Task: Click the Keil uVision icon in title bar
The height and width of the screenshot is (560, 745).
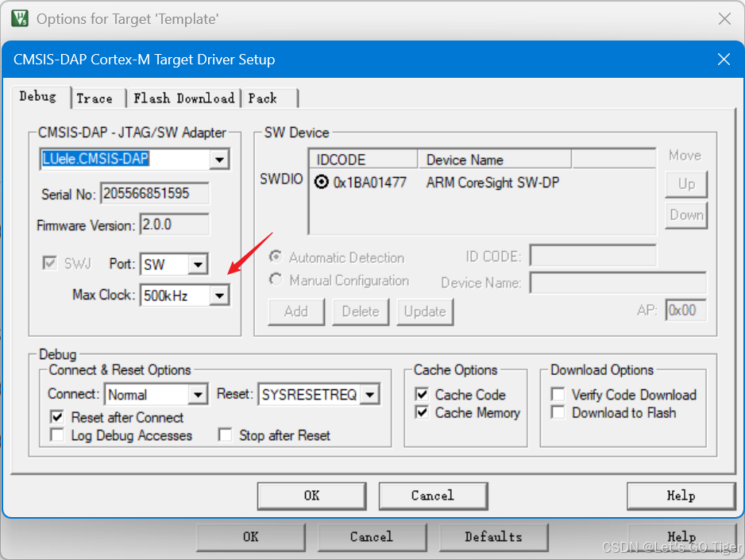Action: coord(20,18)
